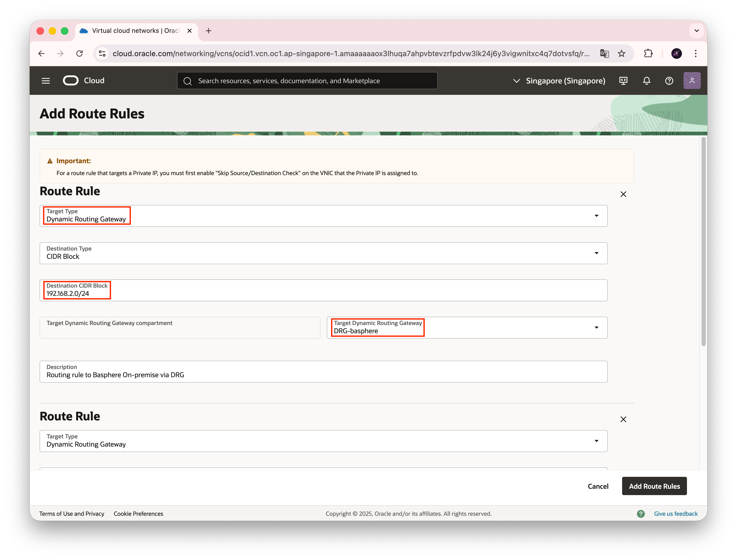The width and height of the screenshot is (737, 560).
Task: Open the notifications bell icon
Action: point(646,81)
